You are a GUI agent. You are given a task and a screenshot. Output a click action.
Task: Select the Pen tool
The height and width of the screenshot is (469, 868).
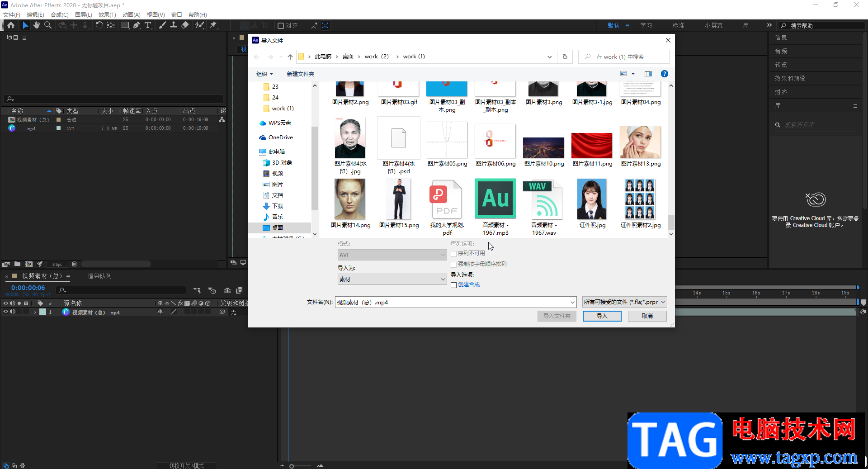point(137,25)
